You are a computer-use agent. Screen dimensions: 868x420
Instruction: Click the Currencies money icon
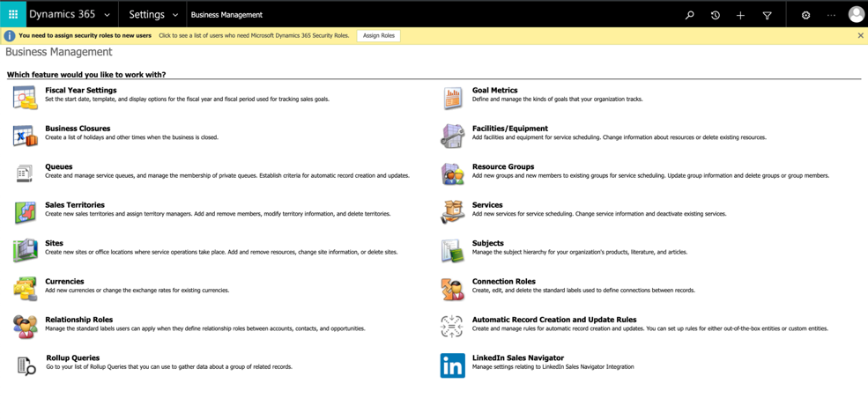click(25, 289)
